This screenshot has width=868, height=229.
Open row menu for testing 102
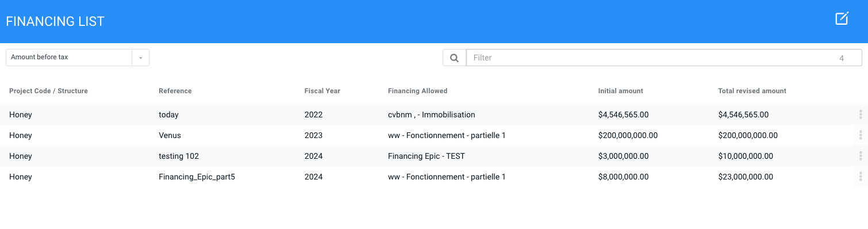[861, 156]
